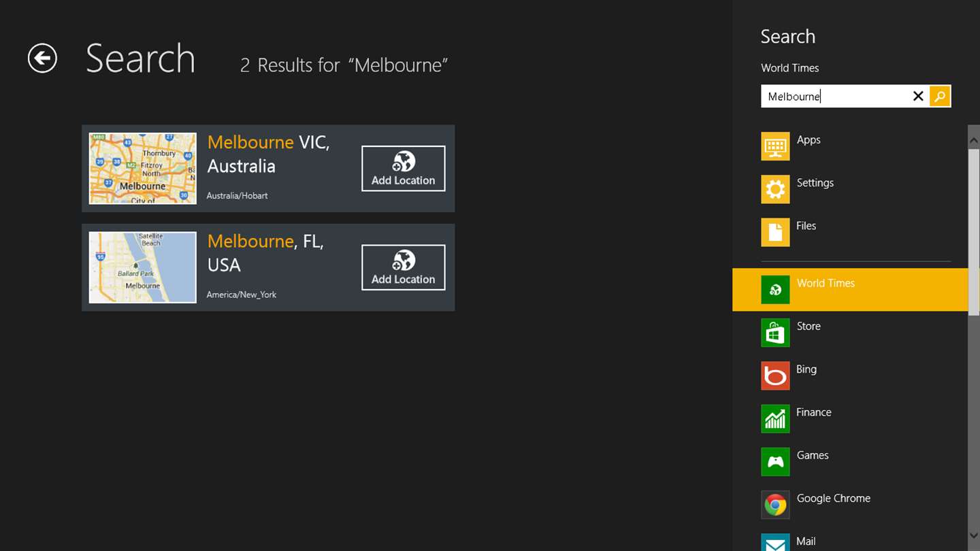Click the Store shopping bag icon

point(775,333)
